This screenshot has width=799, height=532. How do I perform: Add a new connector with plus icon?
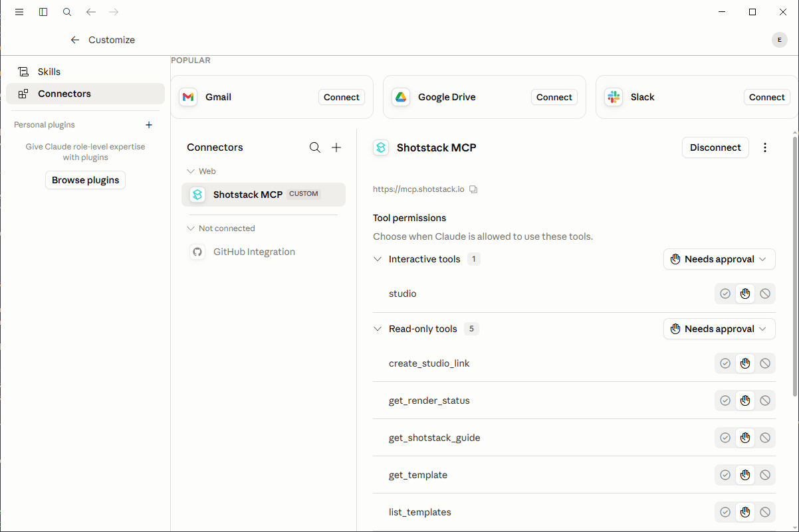coord(336,147)
